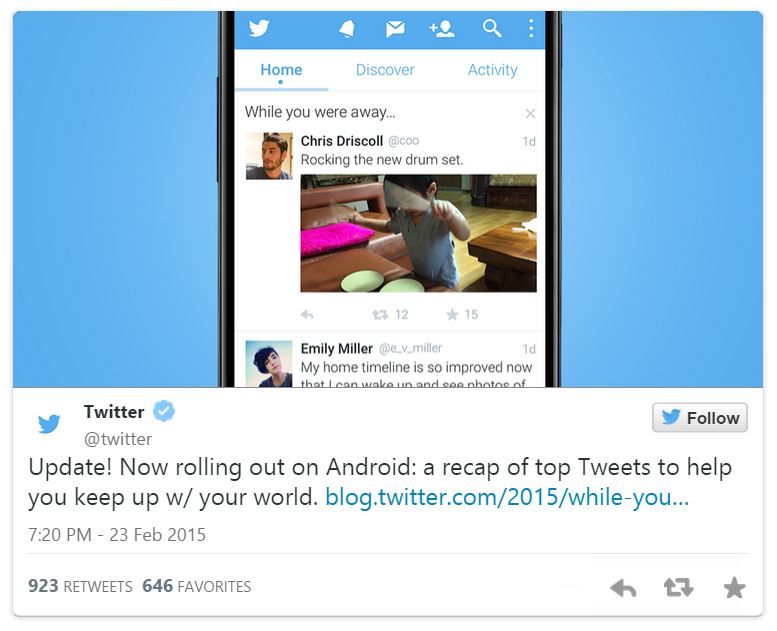The width and height of the screenshot is (777, 631).
Task: Favorite Chris Driscoll's tweet with star
Action: click(452, 315)
